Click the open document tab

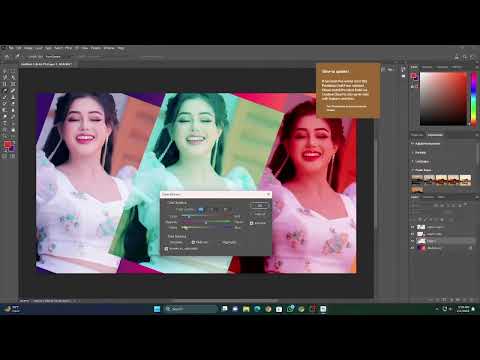(x=47, y=64)
